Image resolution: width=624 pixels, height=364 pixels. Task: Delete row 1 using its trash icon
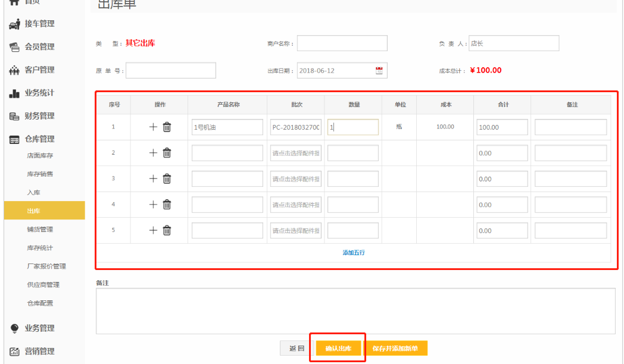(x=167, y=127)
